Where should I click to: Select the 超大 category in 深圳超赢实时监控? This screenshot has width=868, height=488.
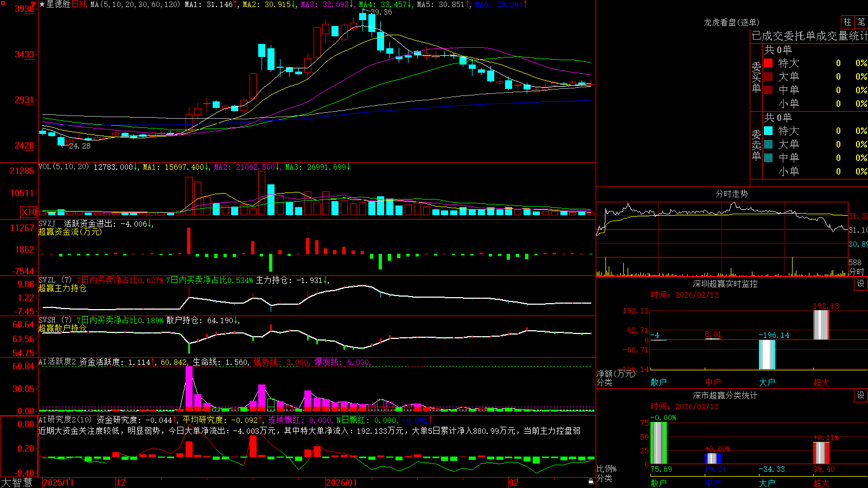(x=821, y=382)
